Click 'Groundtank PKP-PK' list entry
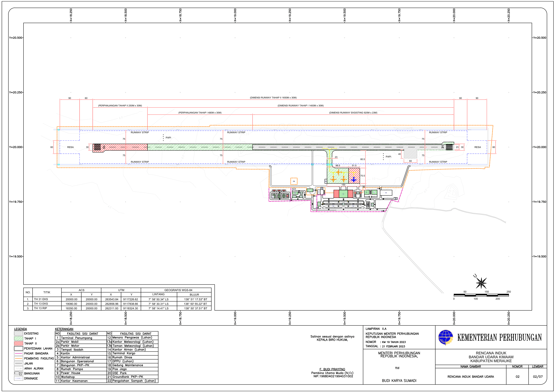555x392 pixels. [128, 377]
